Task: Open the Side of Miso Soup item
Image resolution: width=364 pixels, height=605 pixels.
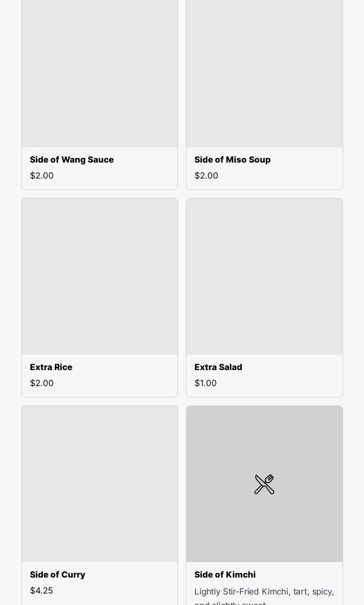Action: click(232, 160)
